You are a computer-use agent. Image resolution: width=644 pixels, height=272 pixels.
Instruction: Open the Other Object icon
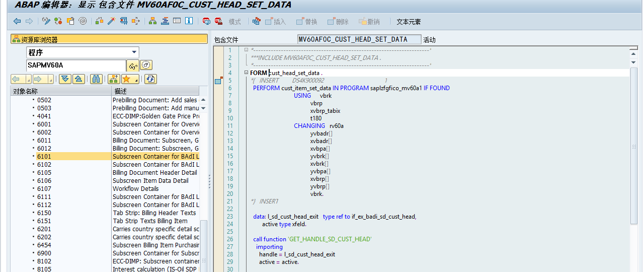pos(70,21)
